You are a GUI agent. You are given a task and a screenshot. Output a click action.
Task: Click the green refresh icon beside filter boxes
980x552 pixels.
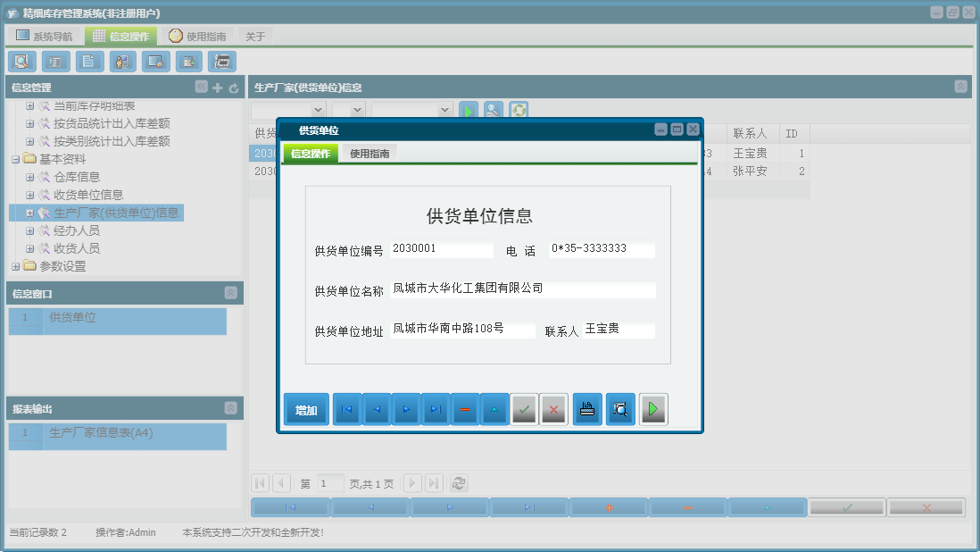point(519,111)
